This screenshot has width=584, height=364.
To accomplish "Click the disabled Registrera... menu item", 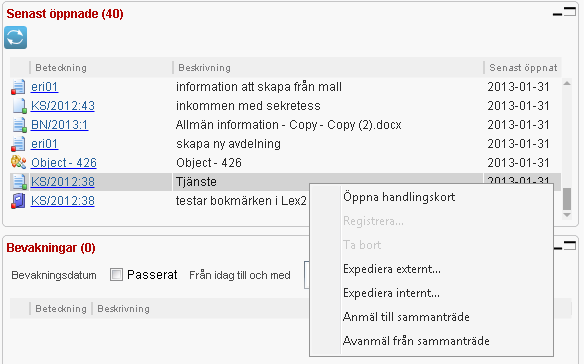I will coord(373,221).
